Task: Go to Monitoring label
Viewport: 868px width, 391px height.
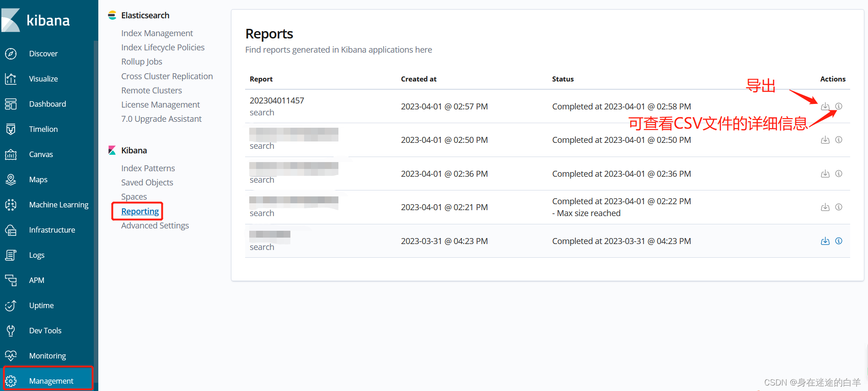Action: (48, 356)
